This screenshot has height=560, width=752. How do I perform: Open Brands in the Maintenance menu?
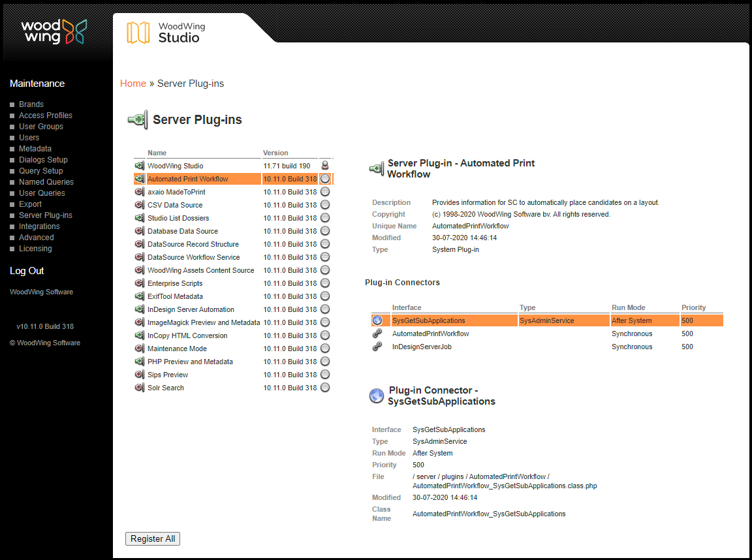pos(31,104)
